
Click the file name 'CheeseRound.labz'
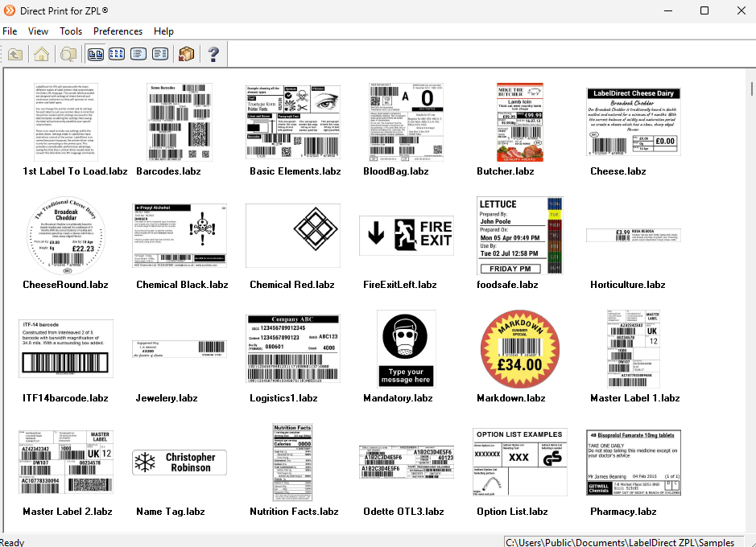pyautogui.click(x=65, y=285)
